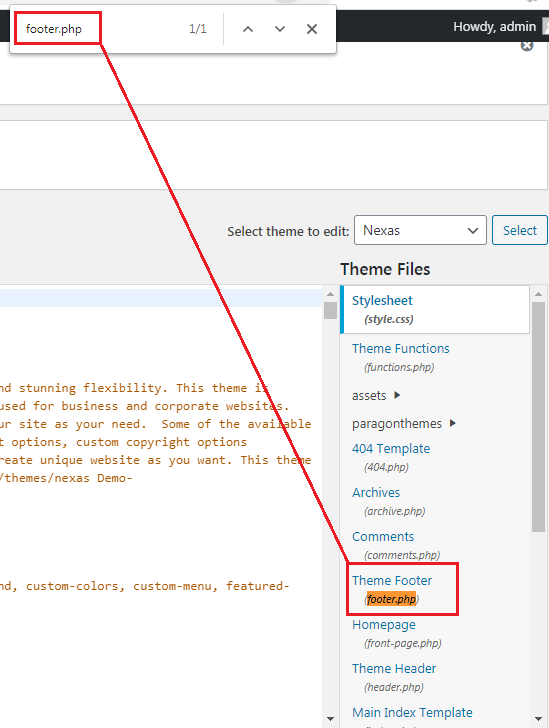The height and width of the screenshot is (728, 549).
Task: Go to next find result with down arrow
Action: (280, 29)
